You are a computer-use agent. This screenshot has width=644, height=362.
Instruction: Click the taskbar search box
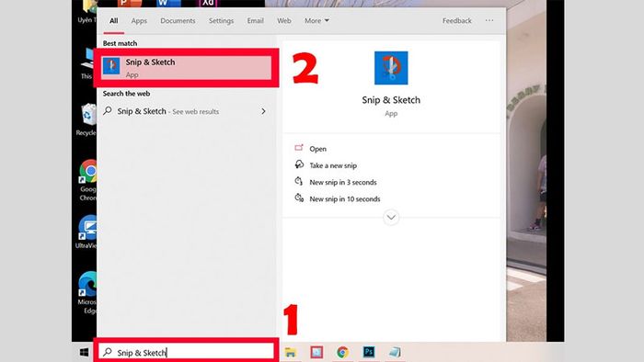[x=186, y=352]
